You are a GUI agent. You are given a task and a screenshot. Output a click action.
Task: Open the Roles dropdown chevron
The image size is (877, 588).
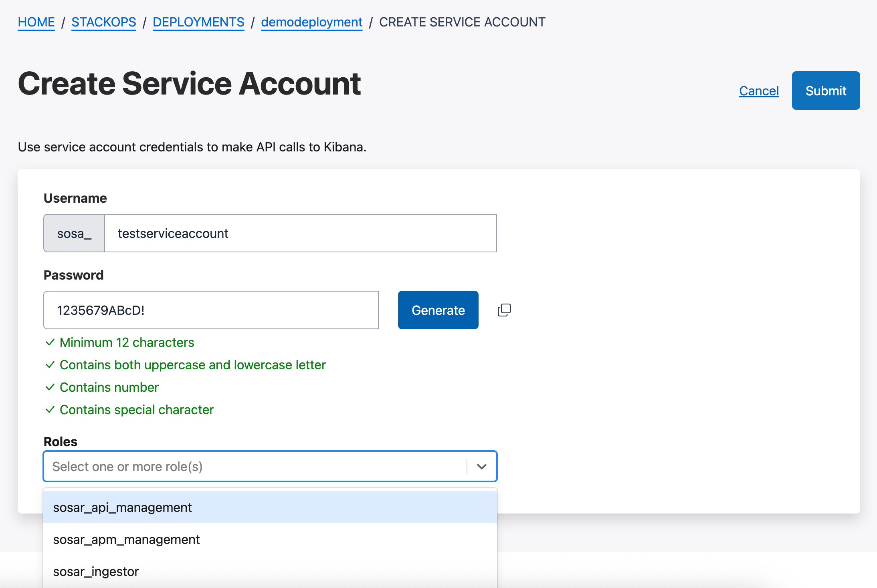tap(481, 466)
